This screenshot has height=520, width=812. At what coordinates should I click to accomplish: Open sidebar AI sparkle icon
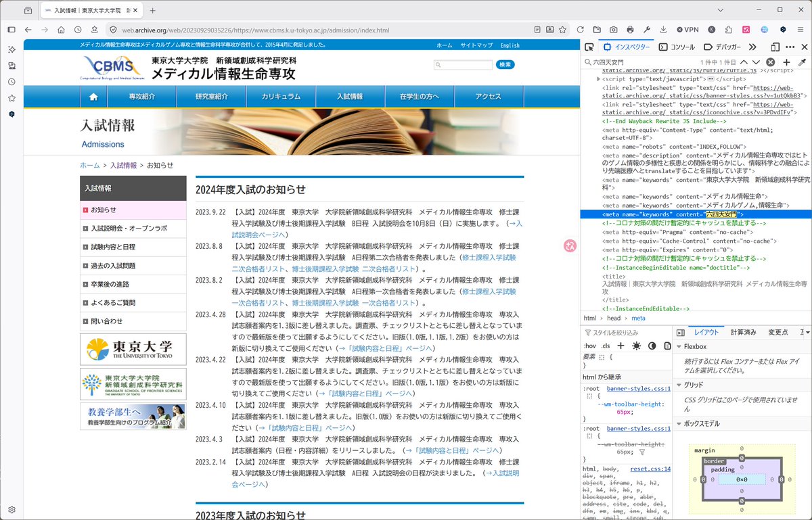(12, 49)
